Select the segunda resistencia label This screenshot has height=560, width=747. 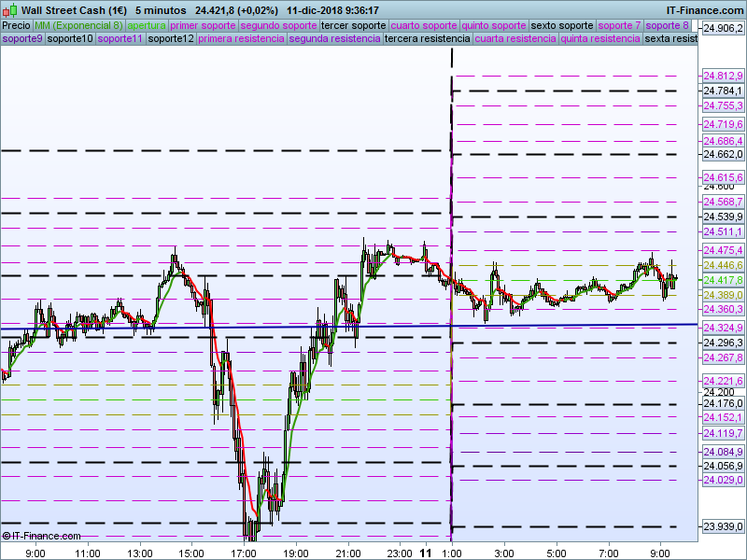[x=334, y=38]
